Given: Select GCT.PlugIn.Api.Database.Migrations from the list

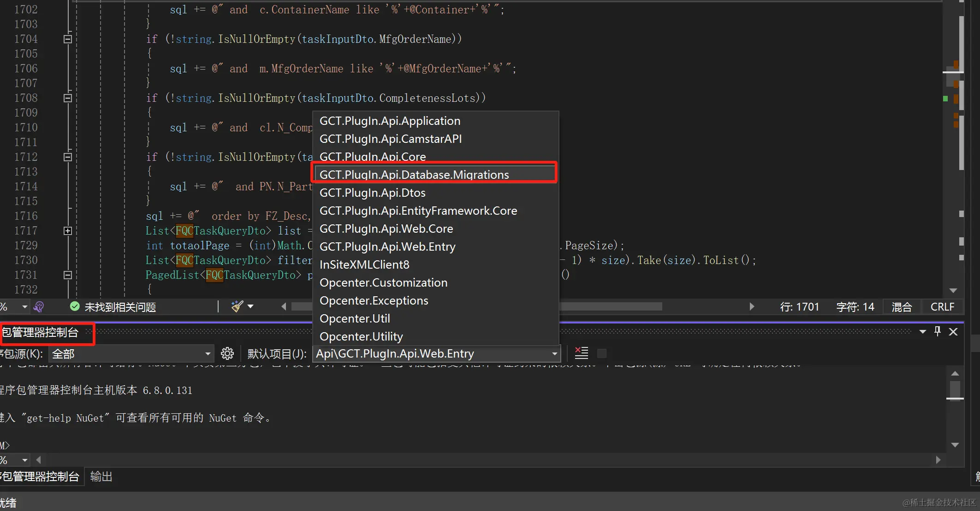Looking at the screenshot, I should tap(414, 175).
